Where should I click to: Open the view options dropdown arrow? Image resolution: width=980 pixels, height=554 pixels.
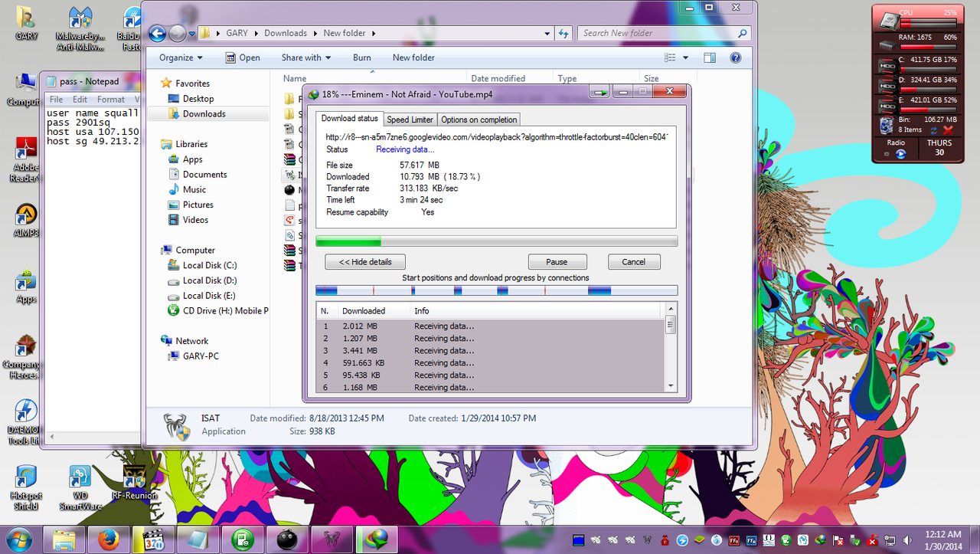point(685,57)
